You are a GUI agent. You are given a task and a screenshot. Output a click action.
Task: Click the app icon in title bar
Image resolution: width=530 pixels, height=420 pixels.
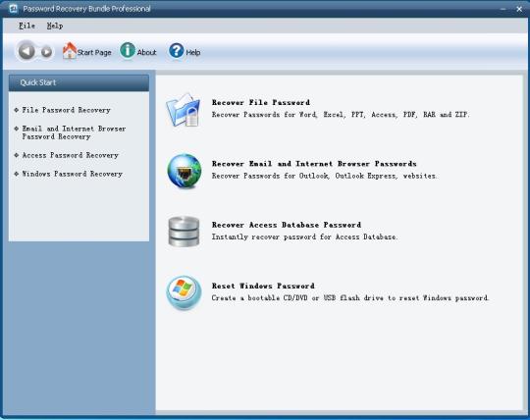(x=13, y=9)
